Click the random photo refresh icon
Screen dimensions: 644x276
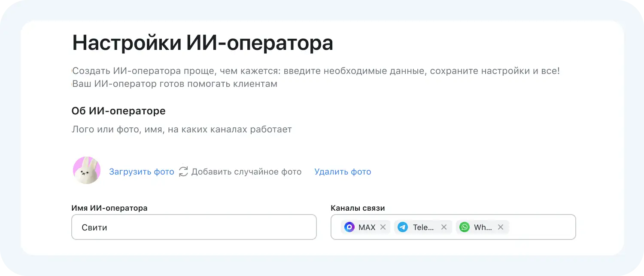[x=183, y=171]
